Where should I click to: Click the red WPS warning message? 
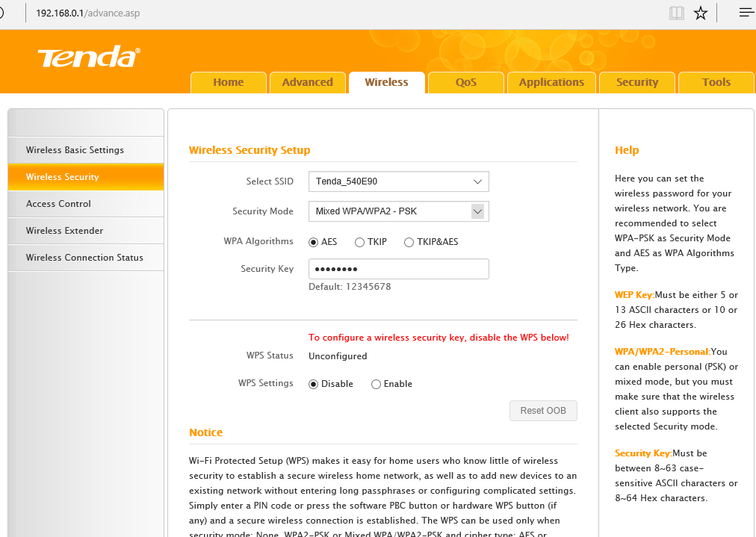(x=439, y=338)
